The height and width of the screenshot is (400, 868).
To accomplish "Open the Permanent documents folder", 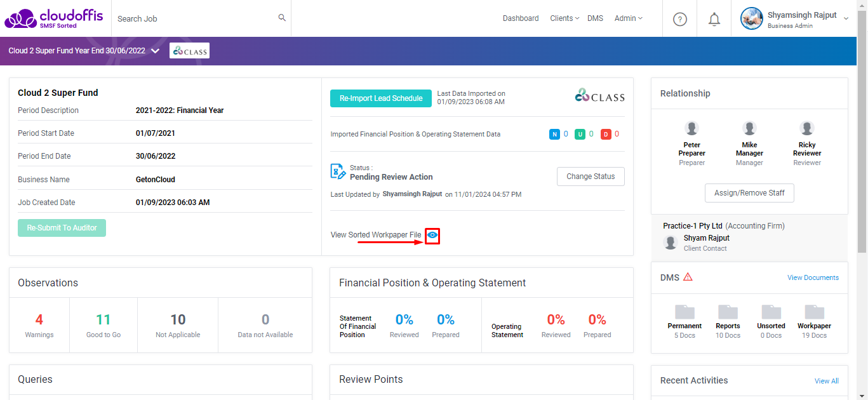I will (x=684, y=311).
